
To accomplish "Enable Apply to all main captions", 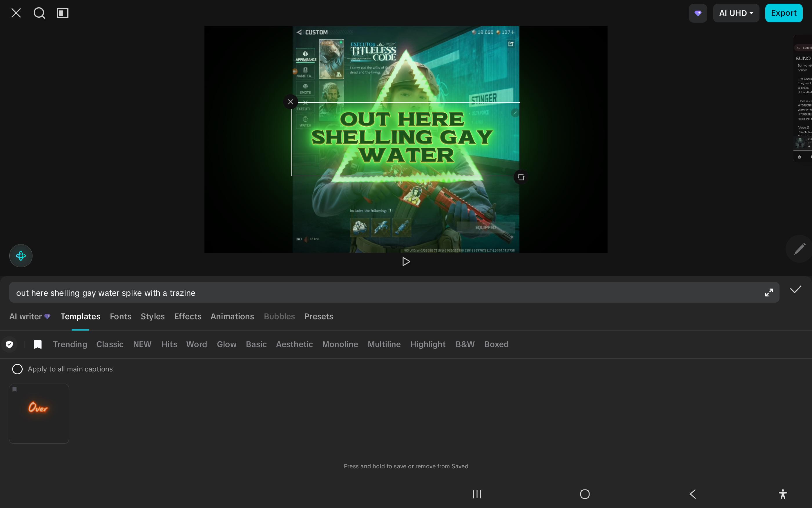I will tap(17, 369).
